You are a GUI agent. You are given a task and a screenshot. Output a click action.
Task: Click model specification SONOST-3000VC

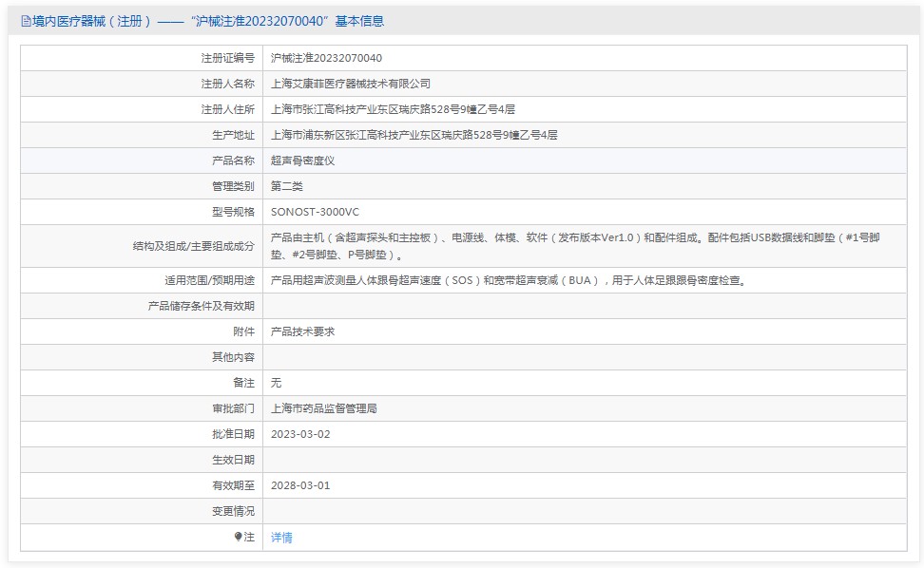[315, 212]
